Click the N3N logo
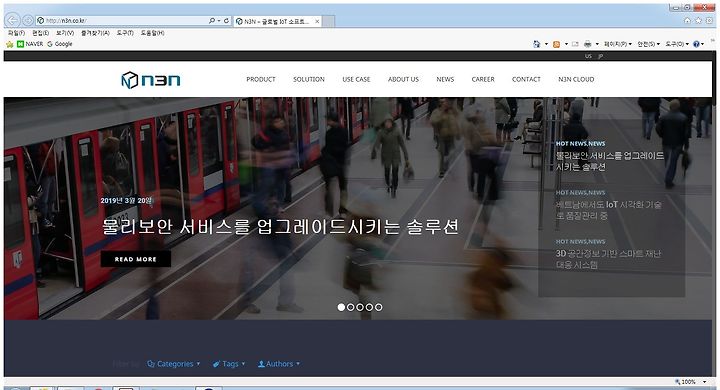Screen dimensions: 720x390 (x=151, y=80)
